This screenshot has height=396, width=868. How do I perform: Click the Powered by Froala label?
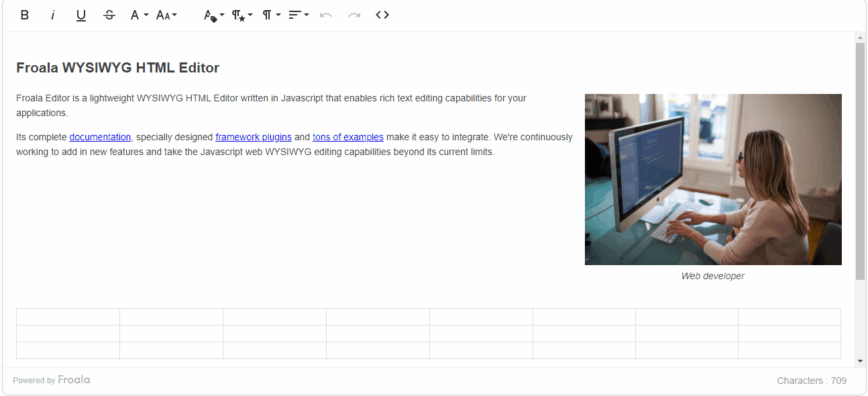tap(52, 380)
